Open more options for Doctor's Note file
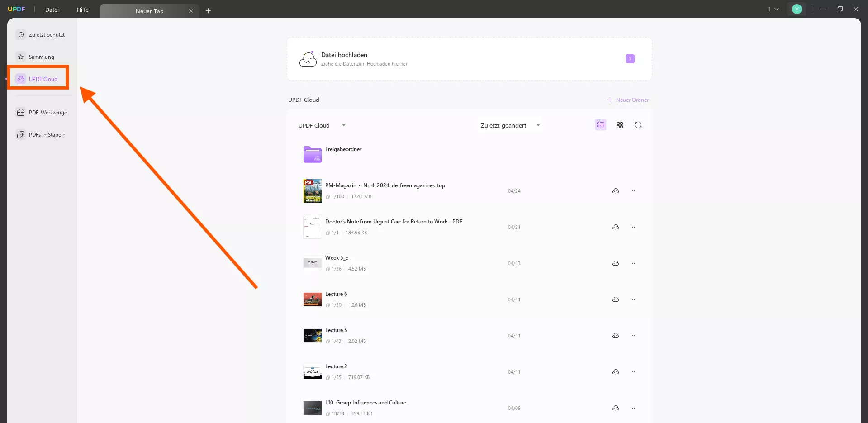 633,227
